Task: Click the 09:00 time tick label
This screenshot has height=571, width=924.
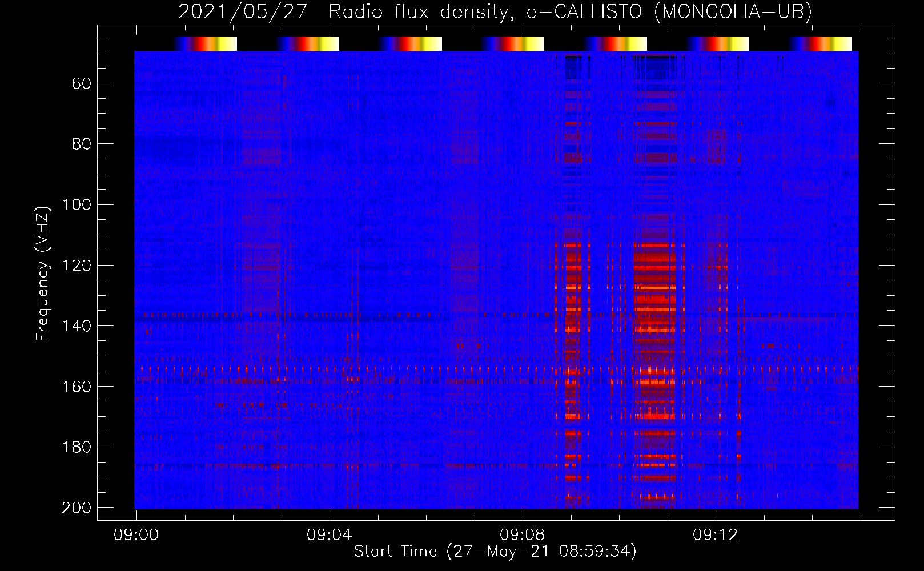Action: (136, 535)
